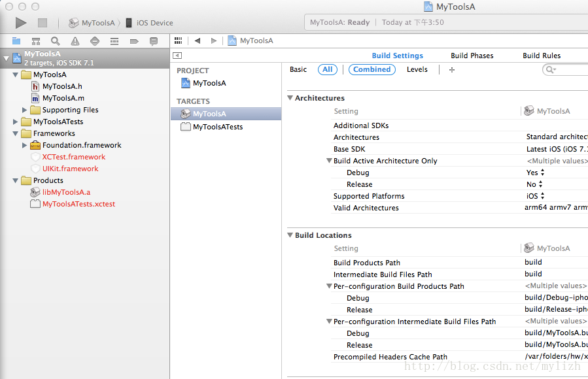Screen dimensions: 588x379
Task: Collapse Build Active Architecture Only setting
Action: (x=329, y=161)
